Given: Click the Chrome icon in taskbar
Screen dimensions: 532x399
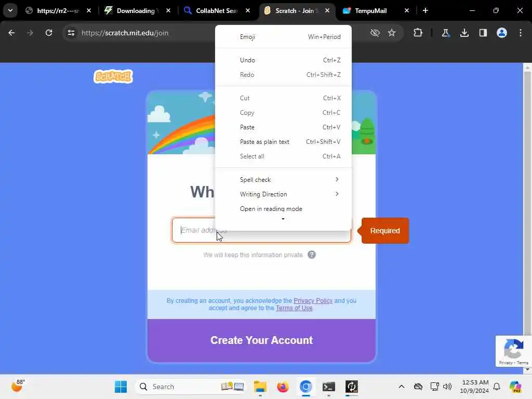Looking at the screenshot, I should click(305, 387).
